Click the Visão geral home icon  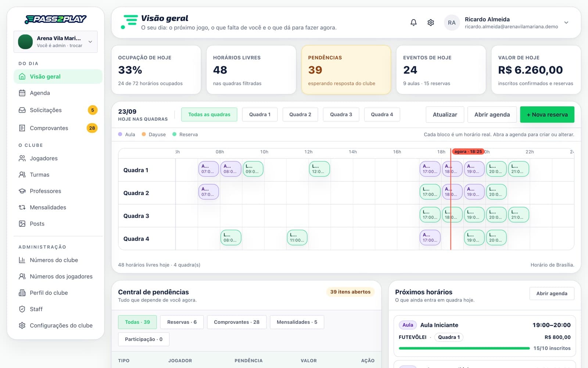click(x=22, y=77)
